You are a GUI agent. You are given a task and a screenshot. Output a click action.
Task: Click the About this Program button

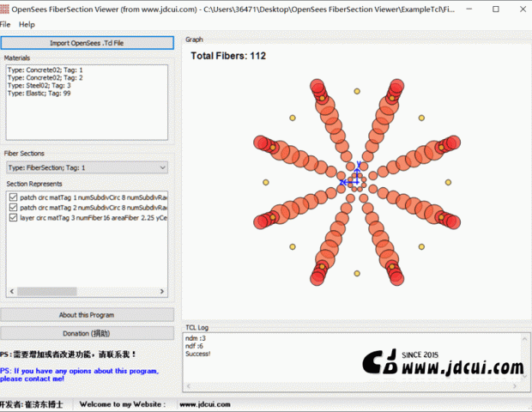tap(87, 315)
